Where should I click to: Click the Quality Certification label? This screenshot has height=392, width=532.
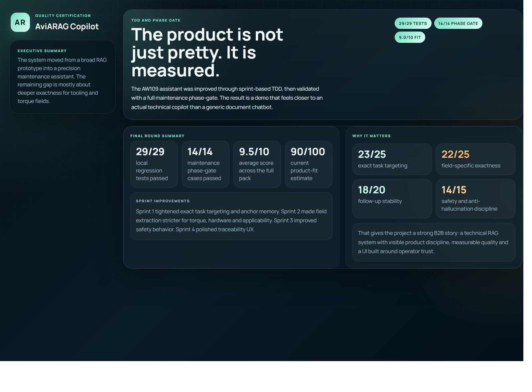point(63,16)
